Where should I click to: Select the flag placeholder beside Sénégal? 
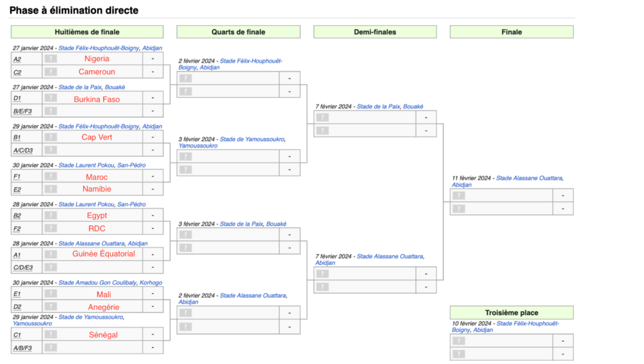tap(51, 334)
